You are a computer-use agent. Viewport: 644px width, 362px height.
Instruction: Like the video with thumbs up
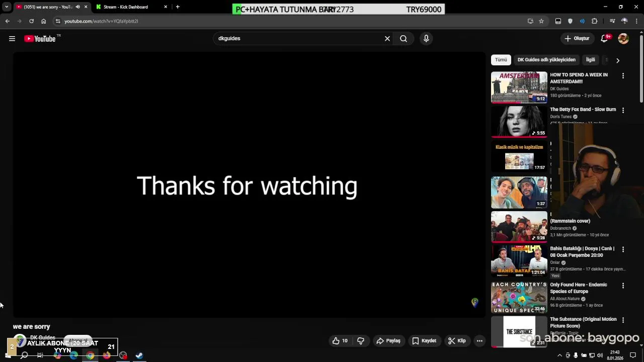340,341
